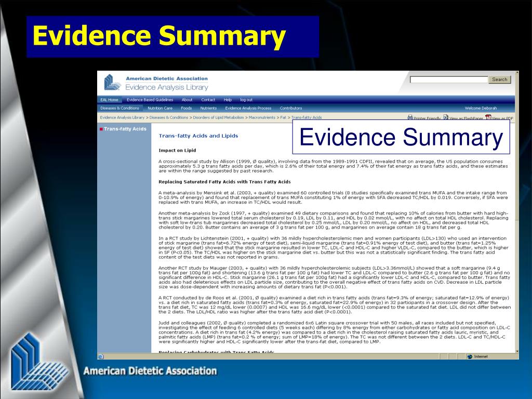Open the Diseases & Conditions tab
532x399 pixels.
[120, 108]
